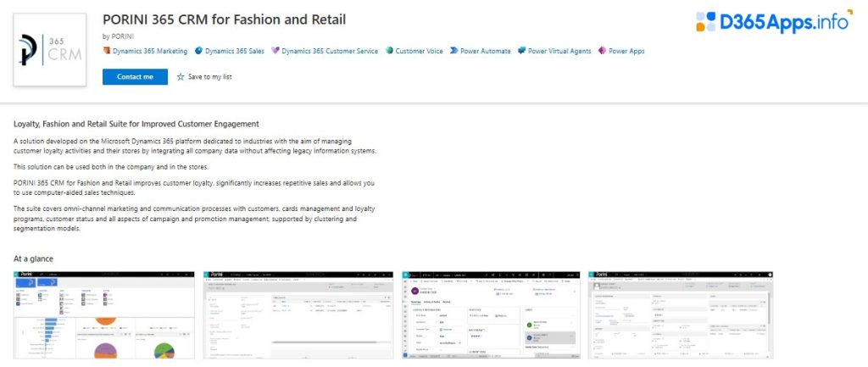
Task: Click the Dynamics 365 Marketing icon
Action: pos(107,51)
